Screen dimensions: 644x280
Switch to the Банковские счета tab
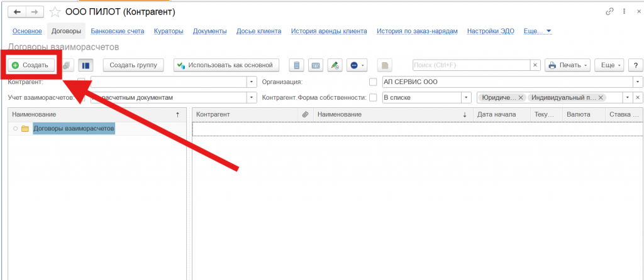click(118, 31)
